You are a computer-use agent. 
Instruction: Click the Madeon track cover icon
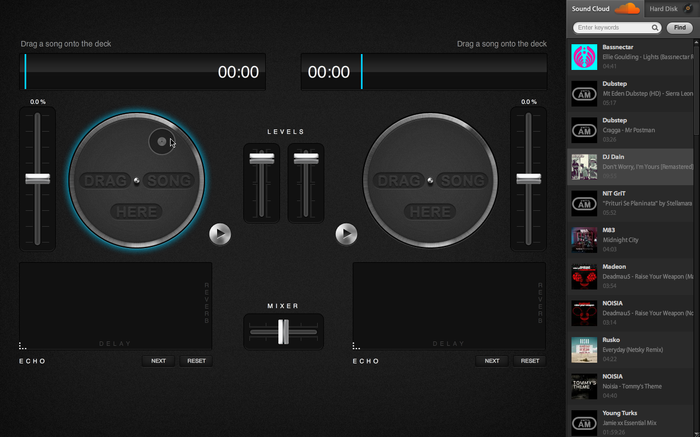point(584,276)
